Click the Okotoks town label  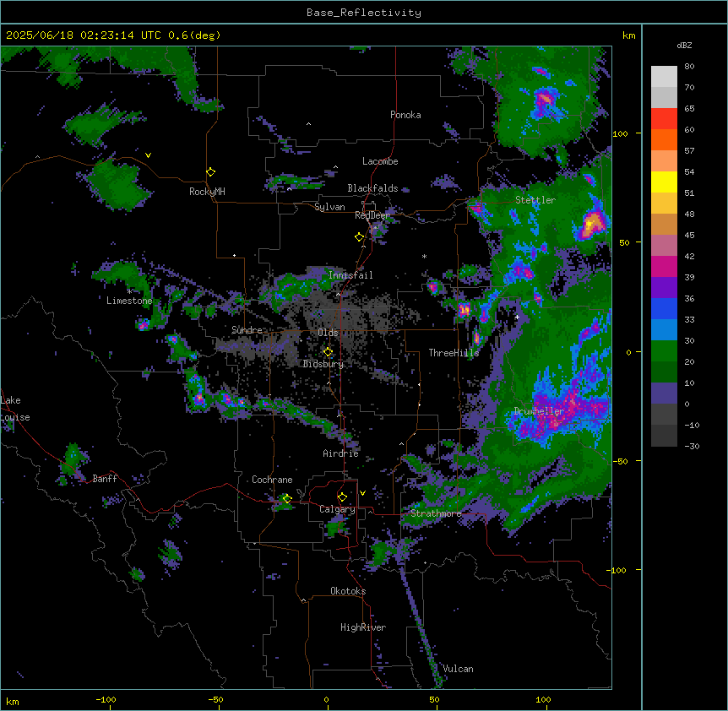348,591
